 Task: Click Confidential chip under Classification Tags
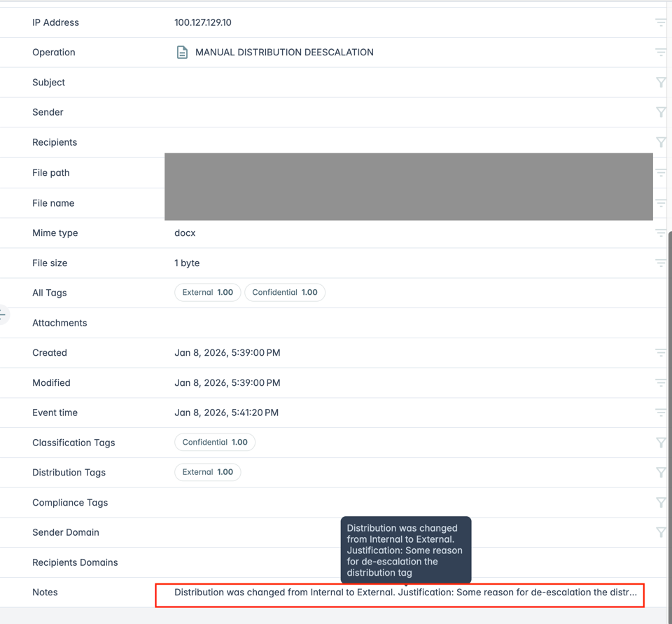point(215,443)
